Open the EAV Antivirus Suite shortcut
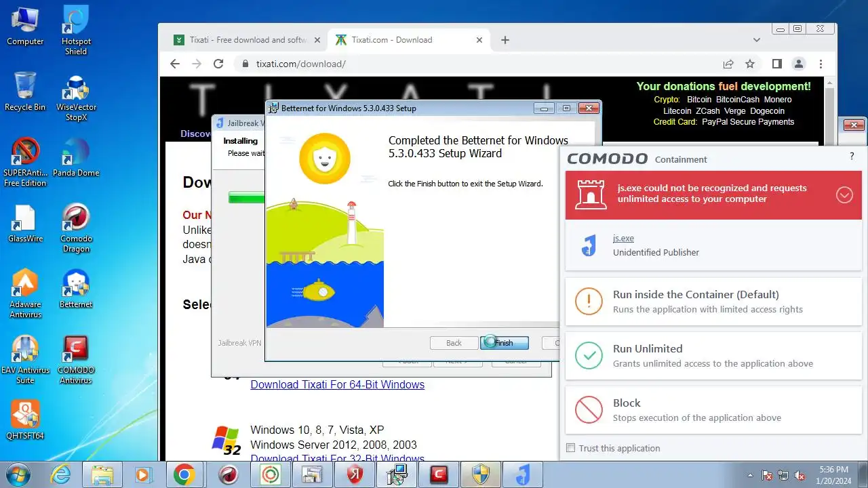This screenshot has width=868, height=488. coord(25,360)
